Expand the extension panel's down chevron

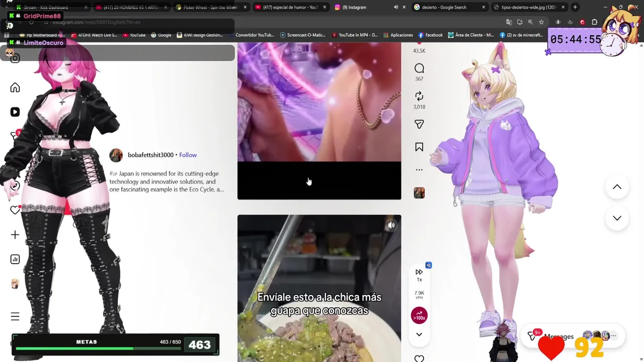419,334
